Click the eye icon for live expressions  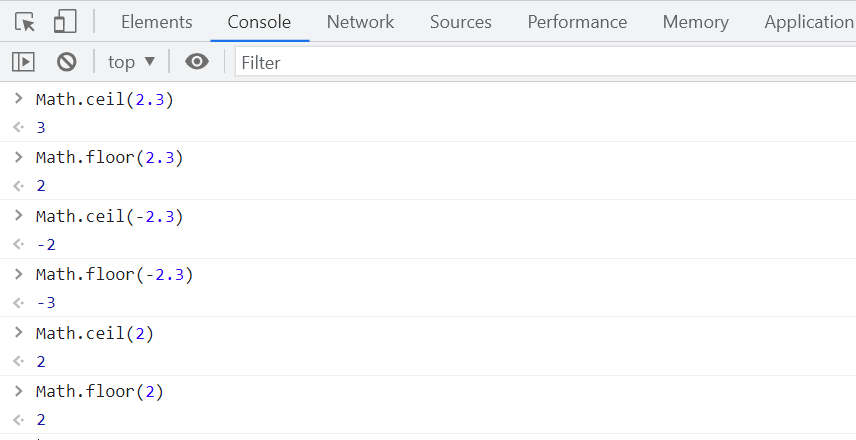[x=197, y=62]
